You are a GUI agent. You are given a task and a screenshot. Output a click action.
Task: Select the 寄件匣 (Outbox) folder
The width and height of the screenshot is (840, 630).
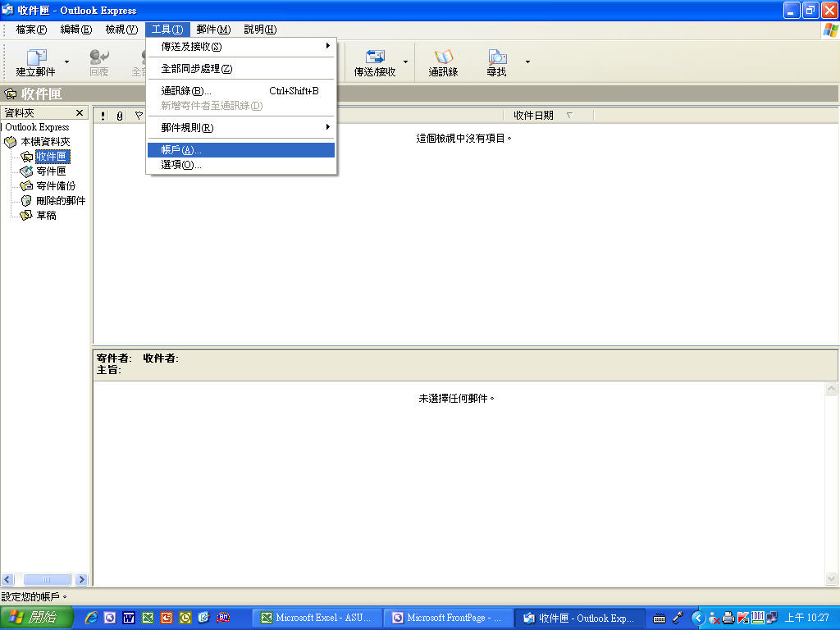click(x=51, y=171)
